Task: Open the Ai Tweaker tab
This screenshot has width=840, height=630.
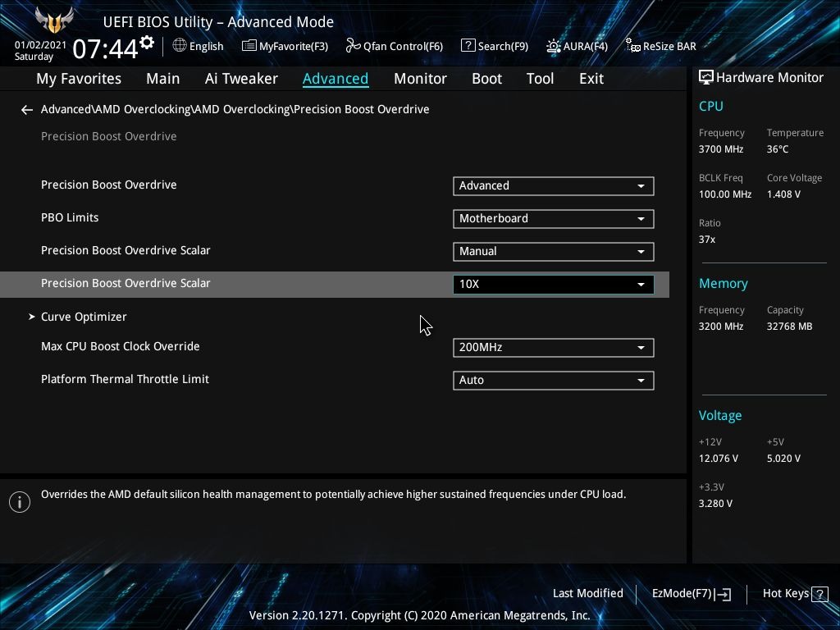Action: 241,79
